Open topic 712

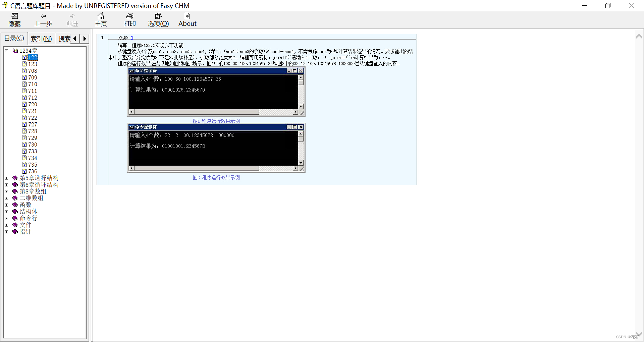33,98
